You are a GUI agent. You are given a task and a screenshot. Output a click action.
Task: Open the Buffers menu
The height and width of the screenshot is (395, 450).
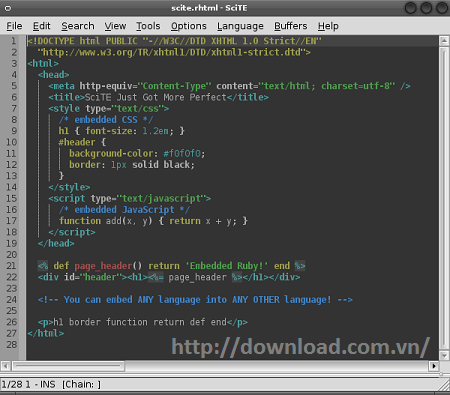pos(291,26)
